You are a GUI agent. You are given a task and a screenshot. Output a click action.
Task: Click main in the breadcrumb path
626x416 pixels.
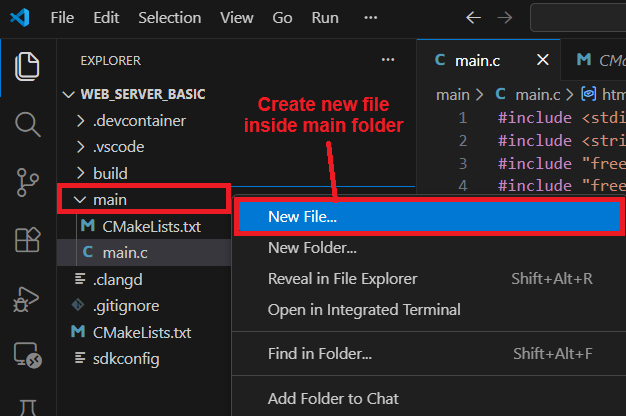coord(452,95)
